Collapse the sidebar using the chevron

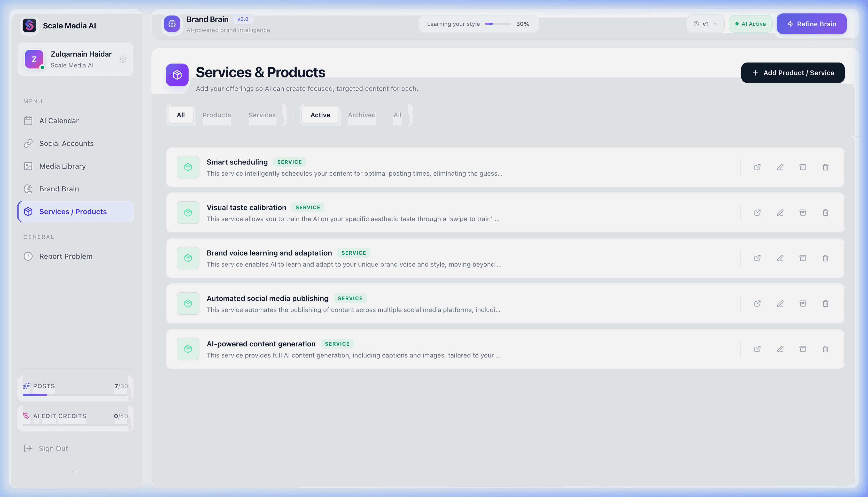(75, 472)
